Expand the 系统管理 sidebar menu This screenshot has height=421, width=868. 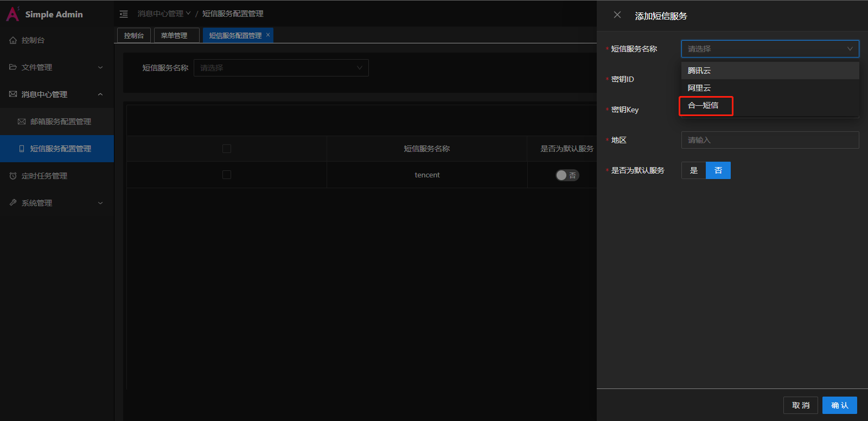coord(57,203)
